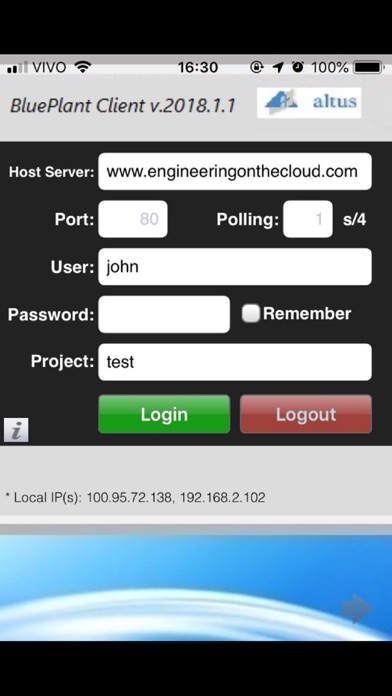Tap the Wi-Fi status icon

[83, 67]
